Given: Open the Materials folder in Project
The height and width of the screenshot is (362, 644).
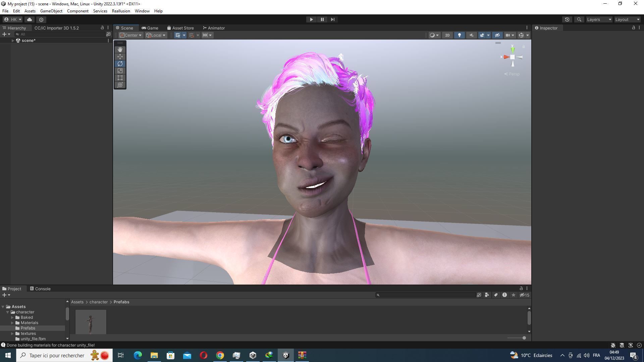Looking at the screenshot, I should click(x=29, y=323).
